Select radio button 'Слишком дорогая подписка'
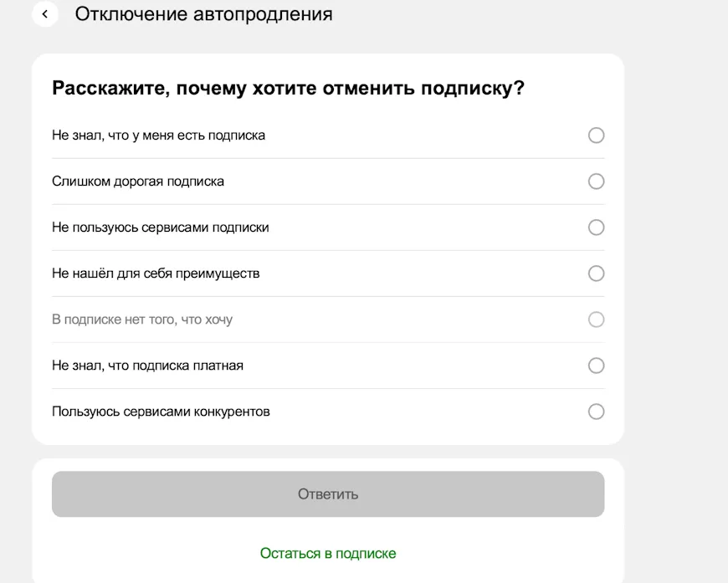Image resolution: width=728 pixels, height=583 pixels. tap(596, 182)
